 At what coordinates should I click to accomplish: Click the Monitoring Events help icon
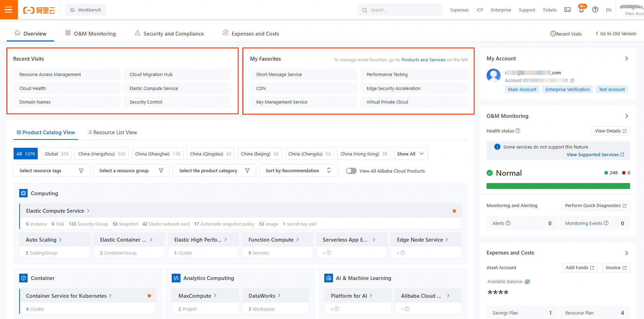tap(606, 223)
